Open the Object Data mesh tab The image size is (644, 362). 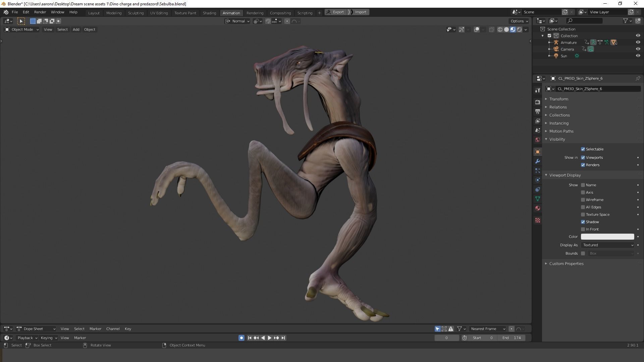(x=538, y=199)
